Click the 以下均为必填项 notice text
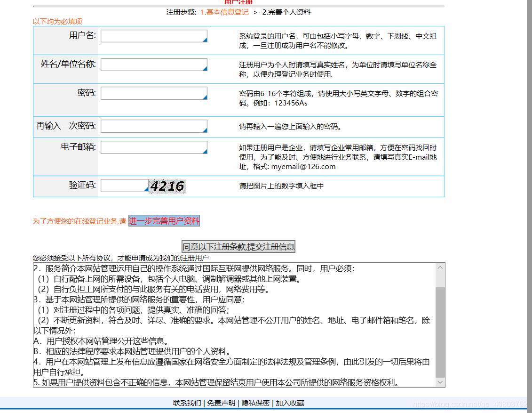532x413 pixels. click(x=57, y=21)
